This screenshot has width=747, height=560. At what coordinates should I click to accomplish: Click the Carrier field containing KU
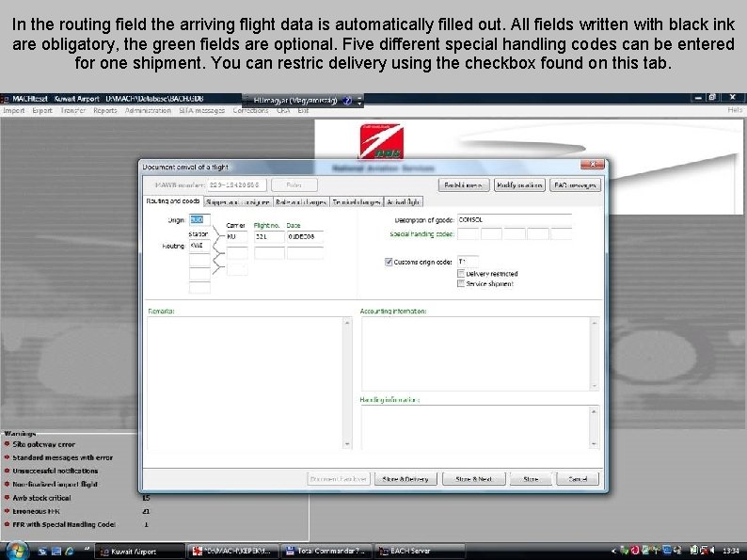click(237, 236)
